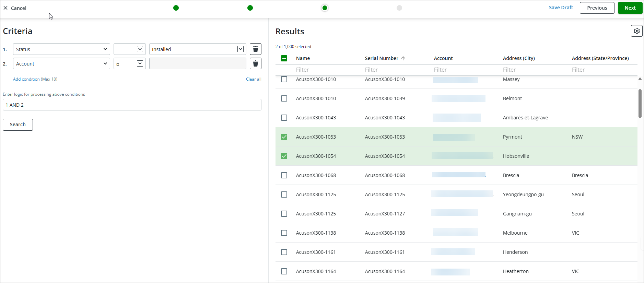This screenshot has width=644, height=283.
Task: Uncheck the AcusonX300-1053 row
Action: tap(284, 137)
